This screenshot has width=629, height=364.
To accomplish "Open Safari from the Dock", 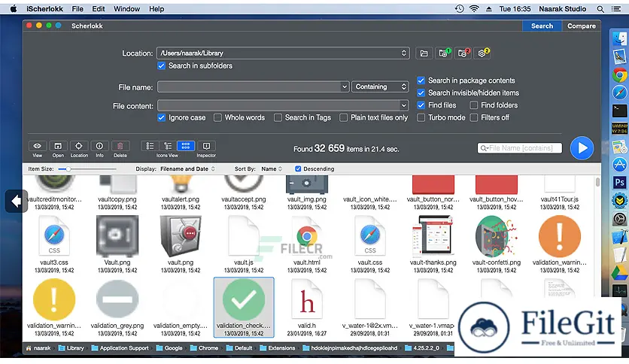I will click(x=620, y=93).
